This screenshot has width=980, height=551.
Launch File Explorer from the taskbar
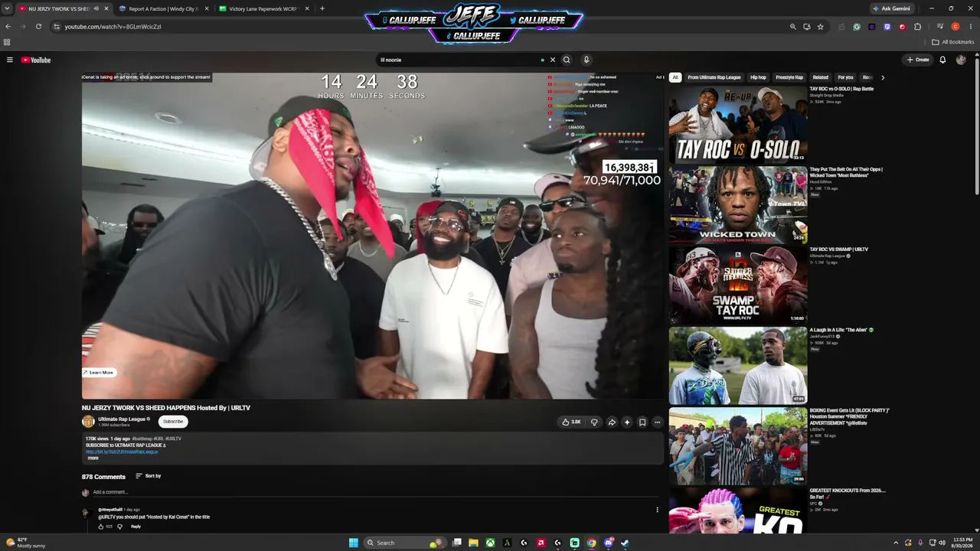tap(473, 543)
